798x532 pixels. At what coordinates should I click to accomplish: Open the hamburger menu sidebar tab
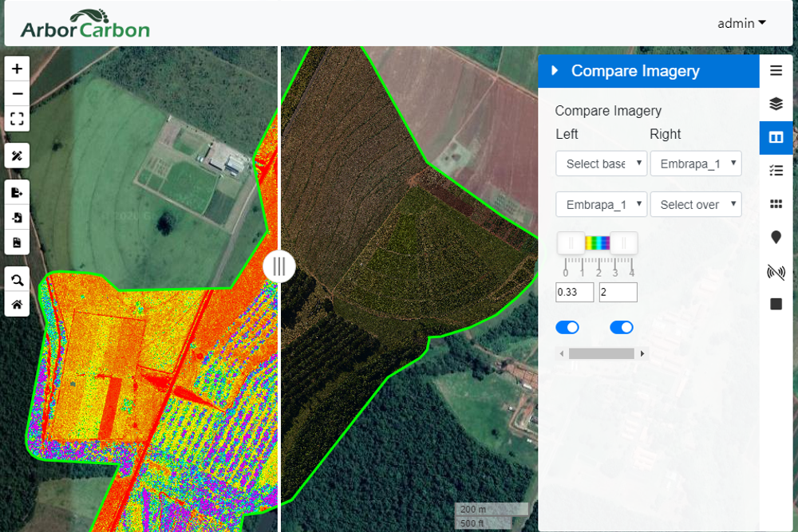coord(776,70)
